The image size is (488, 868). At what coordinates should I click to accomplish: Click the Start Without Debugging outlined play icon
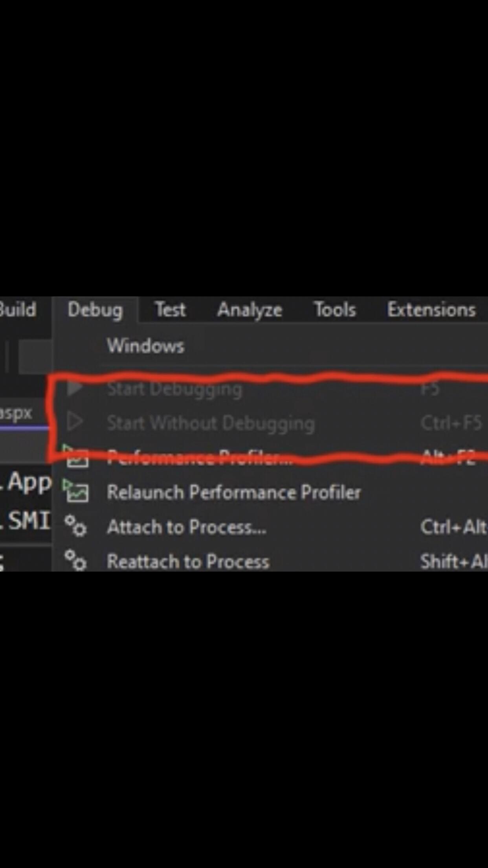pyautogui.click(x=76, y=423)
